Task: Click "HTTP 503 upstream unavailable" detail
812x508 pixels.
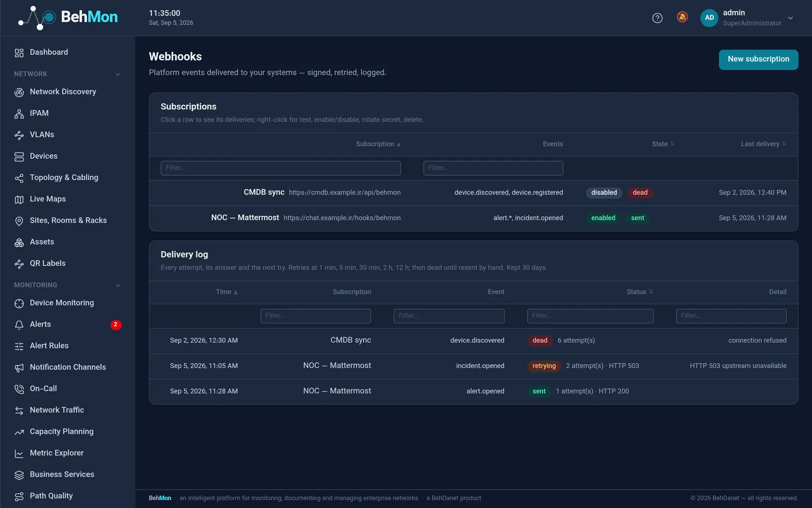Action: pos(738,366)
